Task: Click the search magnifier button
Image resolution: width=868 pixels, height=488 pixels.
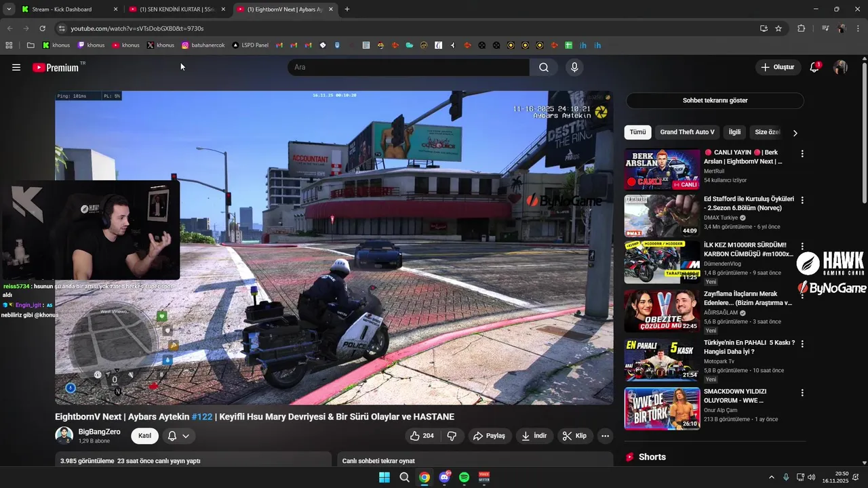Action: point(544,67)
